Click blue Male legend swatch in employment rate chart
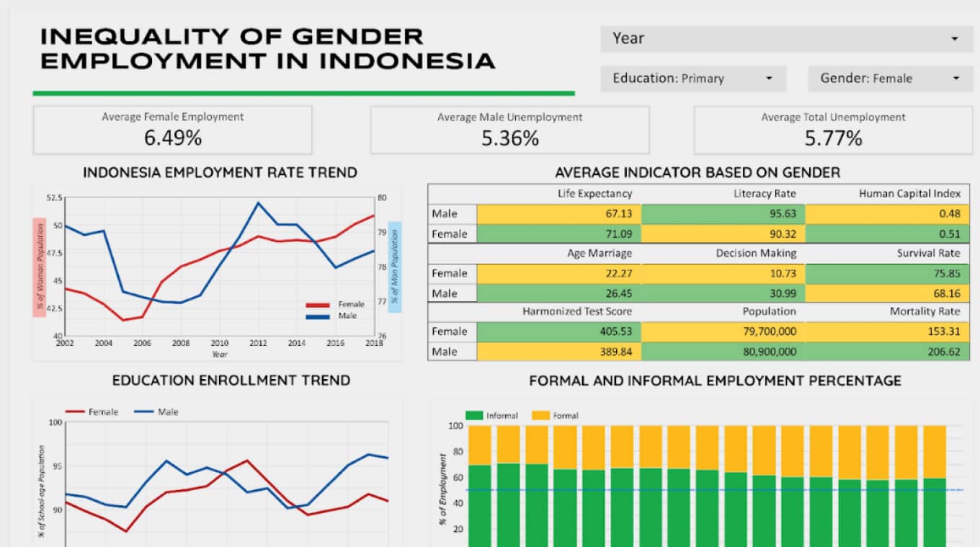The image size is (980, 547). [x=318, y=316]
